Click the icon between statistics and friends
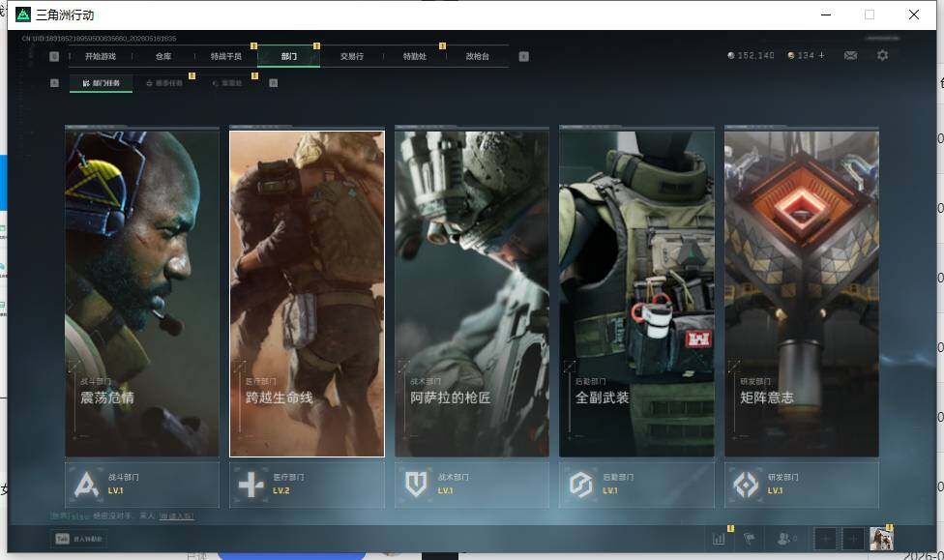This screenshot has height=560, width=944. 750,539
